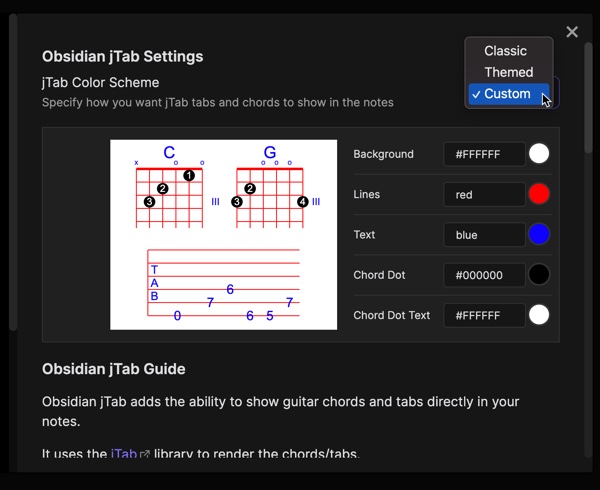Open the red Lines color swatch
The height and width of the screenshot is (490, 600).
[x=539, y=194]
